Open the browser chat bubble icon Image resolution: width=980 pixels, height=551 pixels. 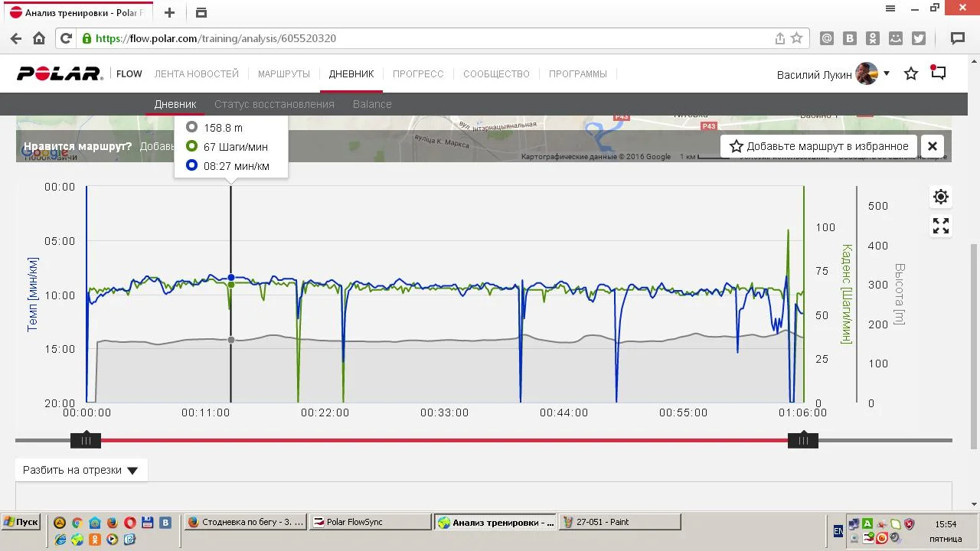pyautogui.click(x=957, y=38)
